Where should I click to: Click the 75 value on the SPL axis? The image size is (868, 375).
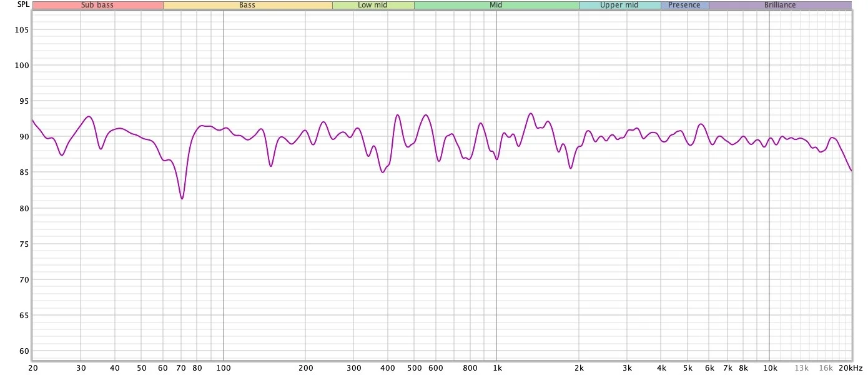pyautogui.click(x=25, y=244)
